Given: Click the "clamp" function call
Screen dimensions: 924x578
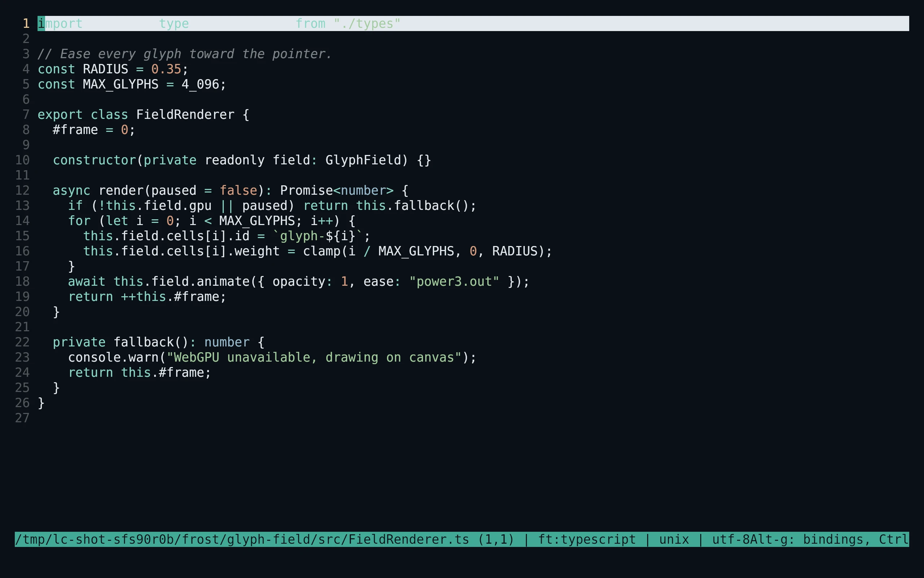Looking at the screenshot, I should click(x=322, y=251).
